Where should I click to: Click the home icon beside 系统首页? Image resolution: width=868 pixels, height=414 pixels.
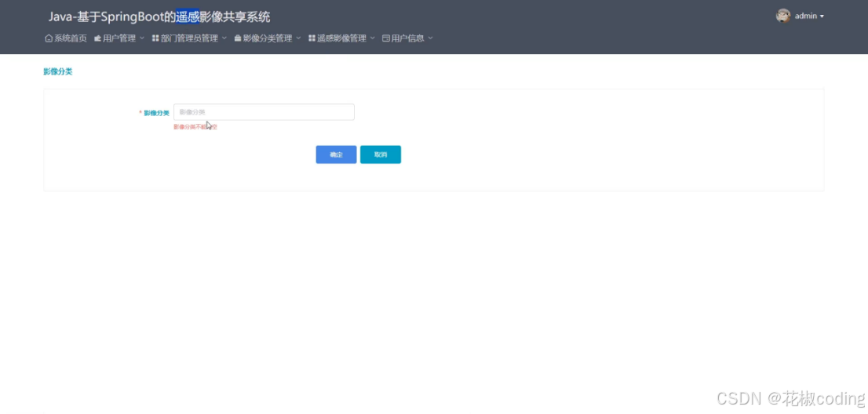(x=49, y=38)
